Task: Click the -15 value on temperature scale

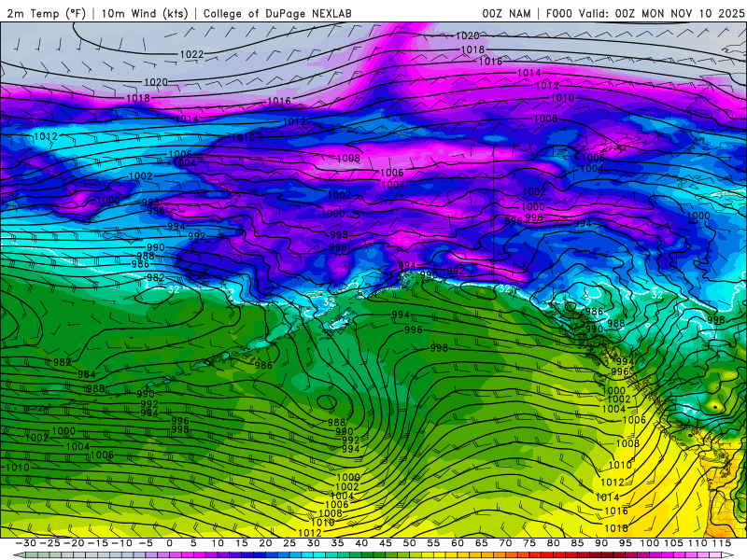Action: [98, 543]
